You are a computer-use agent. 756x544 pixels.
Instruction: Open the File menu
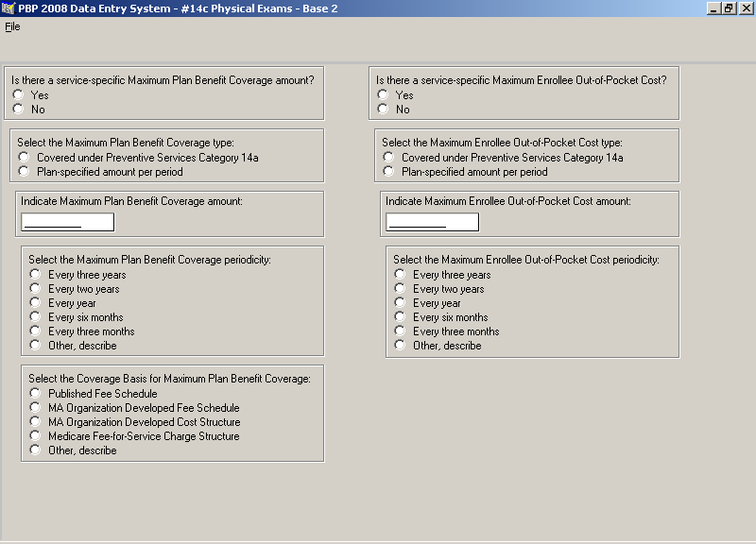[12, 27]
